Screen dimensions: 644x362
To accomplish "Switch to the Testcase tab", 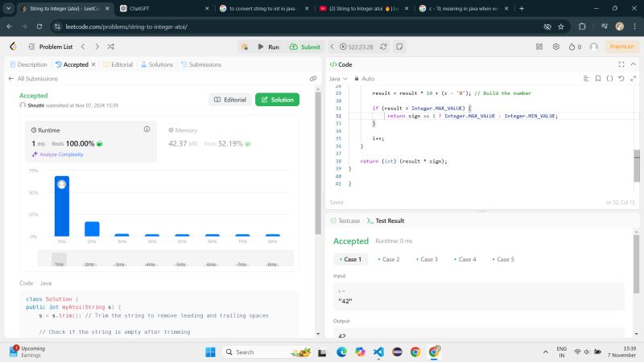I will 345,220.
